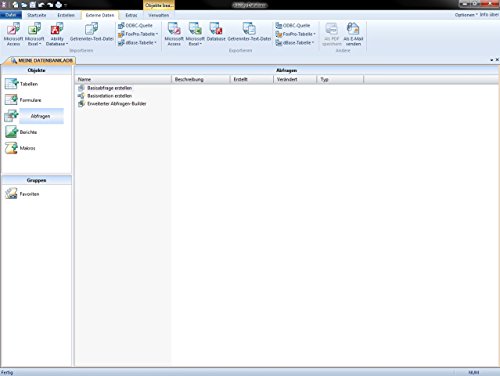Close the database document with the X
500x376 pixels.
point(497,60)
